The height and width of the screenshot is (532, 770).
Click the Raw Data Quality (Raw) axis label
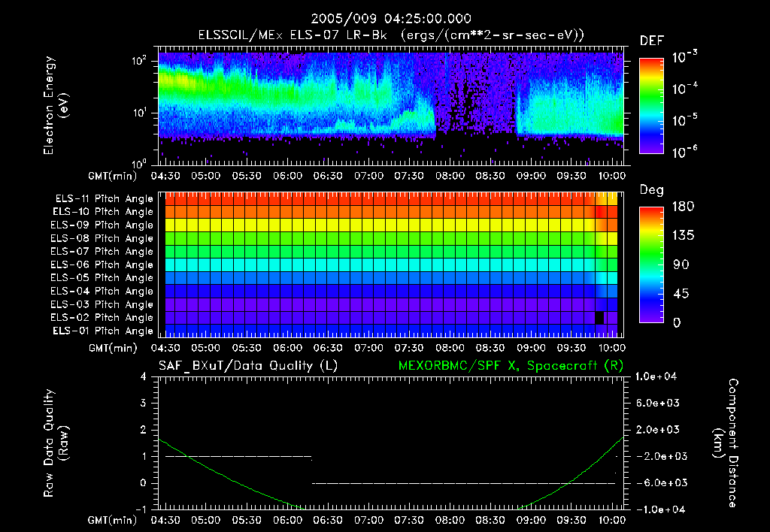click(x=55, y=443)
